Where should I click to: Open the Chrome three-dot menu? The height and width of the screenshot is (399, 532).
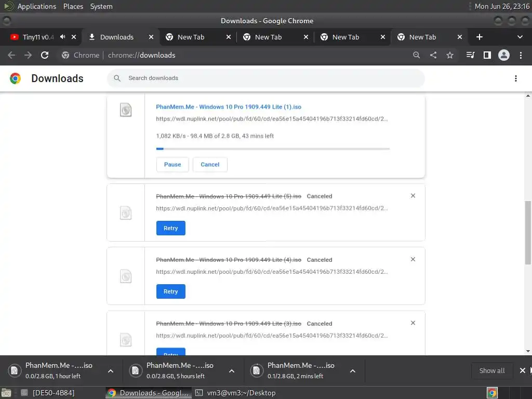coord(521,55)
